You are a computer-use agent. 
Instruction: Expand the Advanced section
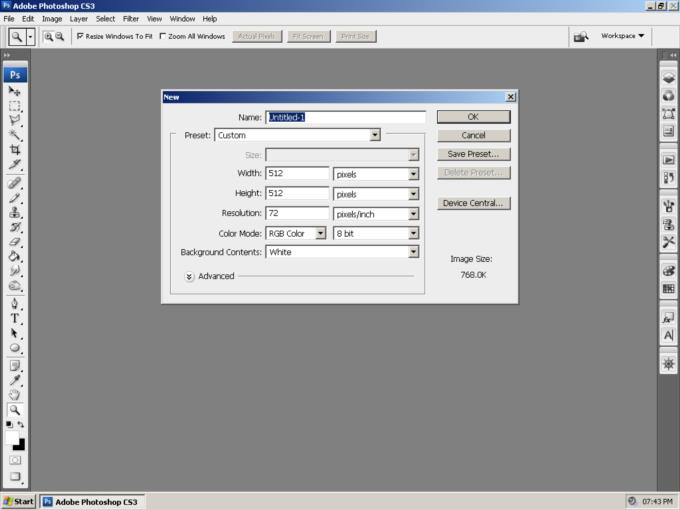[189, 276]
